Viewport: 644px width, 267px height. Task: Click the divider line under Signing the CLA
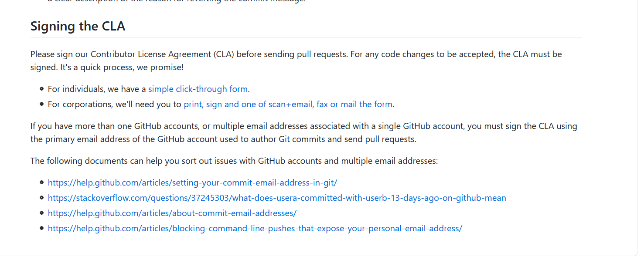pyautogui.click(x=305, y=38)
